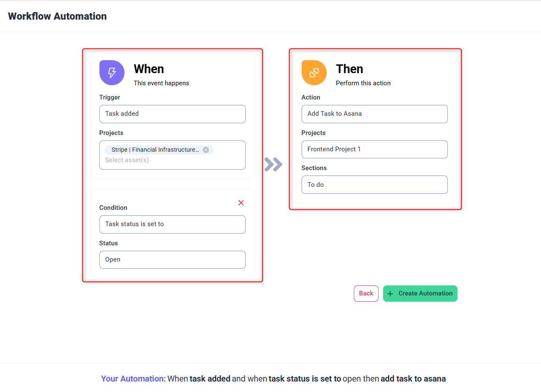Remove the Stripe project chip

tap(206, 150)
